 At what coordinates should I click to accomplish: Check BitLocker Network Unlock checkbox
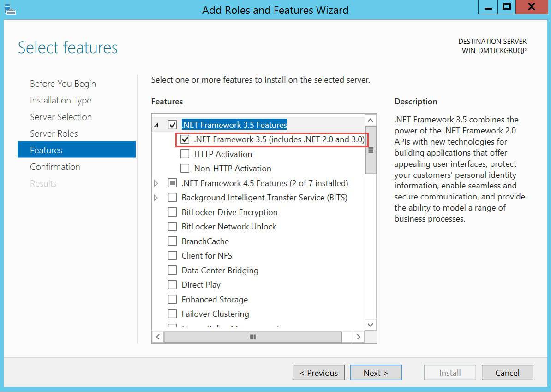tap(172, 227)
